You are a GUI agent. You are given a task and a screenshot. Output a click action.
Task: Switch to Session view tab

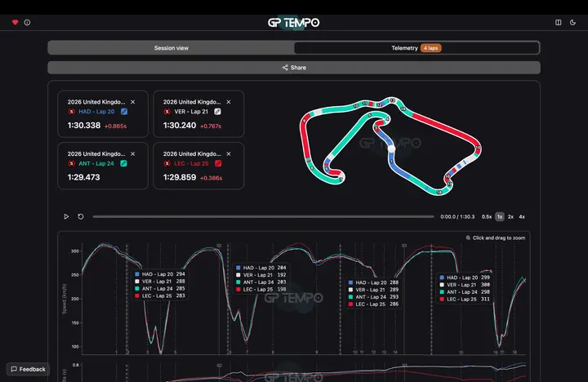[x=171, y=48]
